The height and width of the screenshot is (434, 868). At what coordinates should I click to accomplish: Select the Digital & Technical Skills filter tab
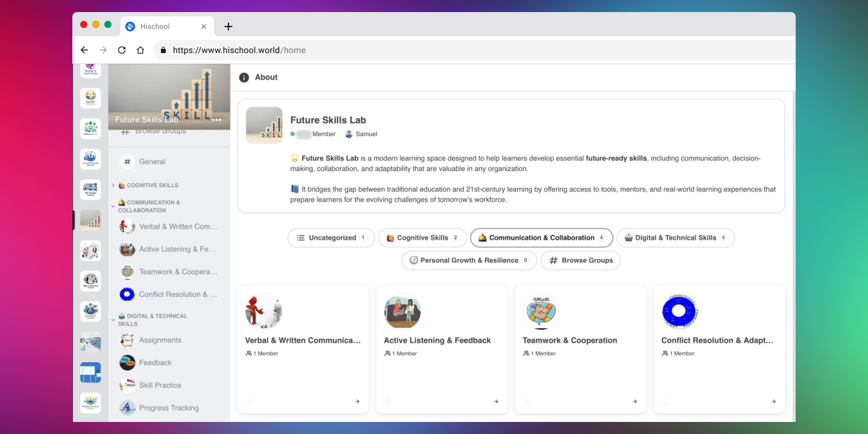click(675, 237)
